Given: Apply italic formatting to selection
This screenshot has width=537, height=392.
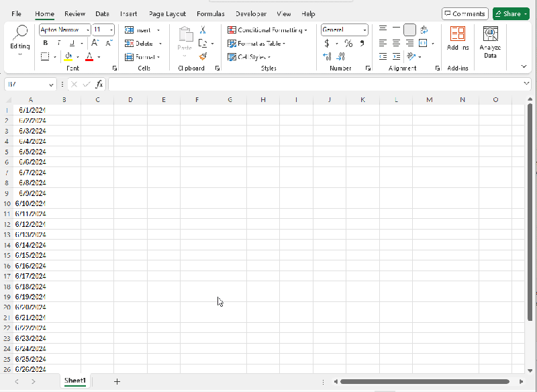Looking at the screenshot, I should point(58,43).
